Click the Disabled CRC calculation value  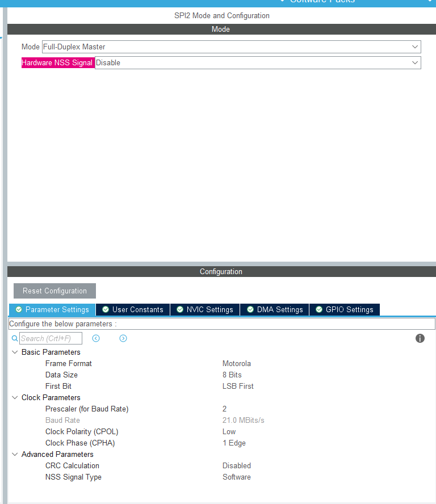click(x=237, y=465)
